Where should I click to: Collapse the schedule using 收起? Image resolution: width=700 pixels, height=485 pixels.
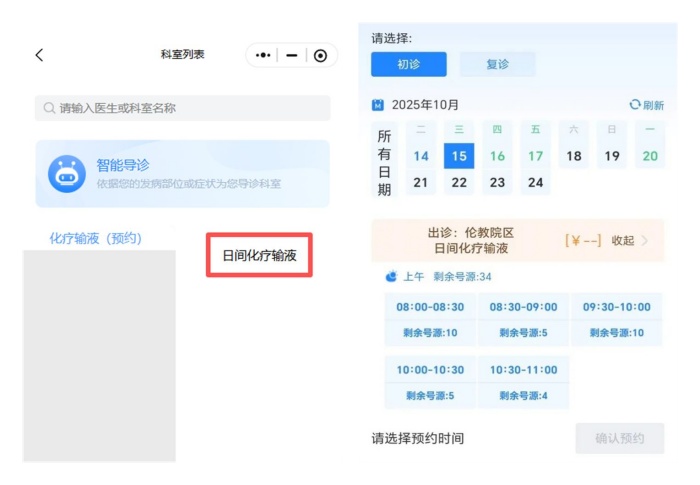622,241
